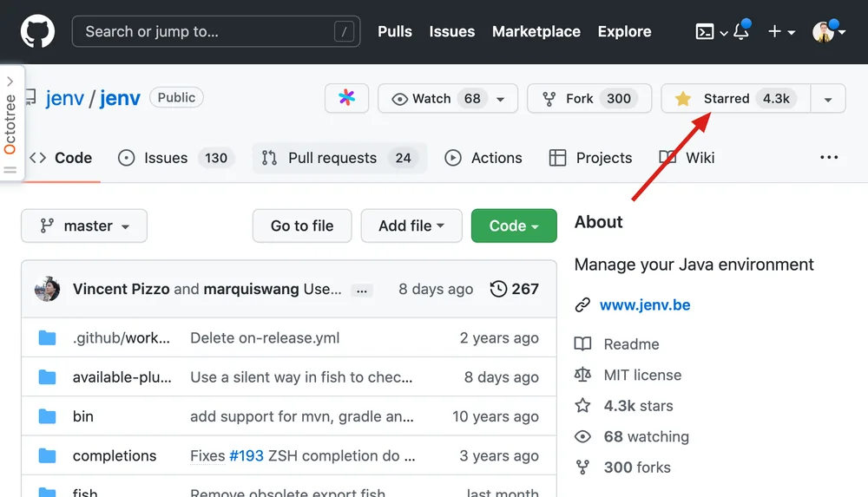This screenshot has height=497, width=868.
Task: Click the Go to file button
Action: point(302,226)
